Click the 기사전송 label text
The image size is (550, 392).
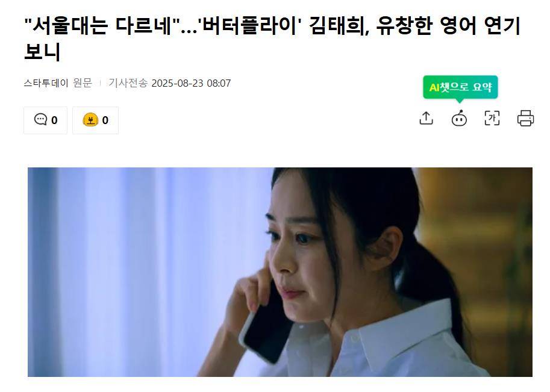128,83
